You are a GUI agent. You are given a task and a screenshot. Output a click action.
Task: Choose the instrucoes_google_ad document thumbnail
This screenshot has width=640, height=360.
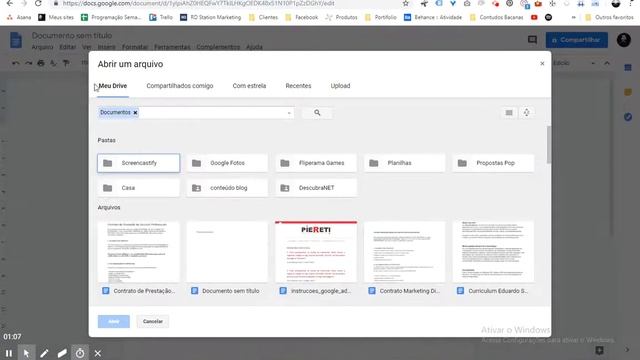316,252
